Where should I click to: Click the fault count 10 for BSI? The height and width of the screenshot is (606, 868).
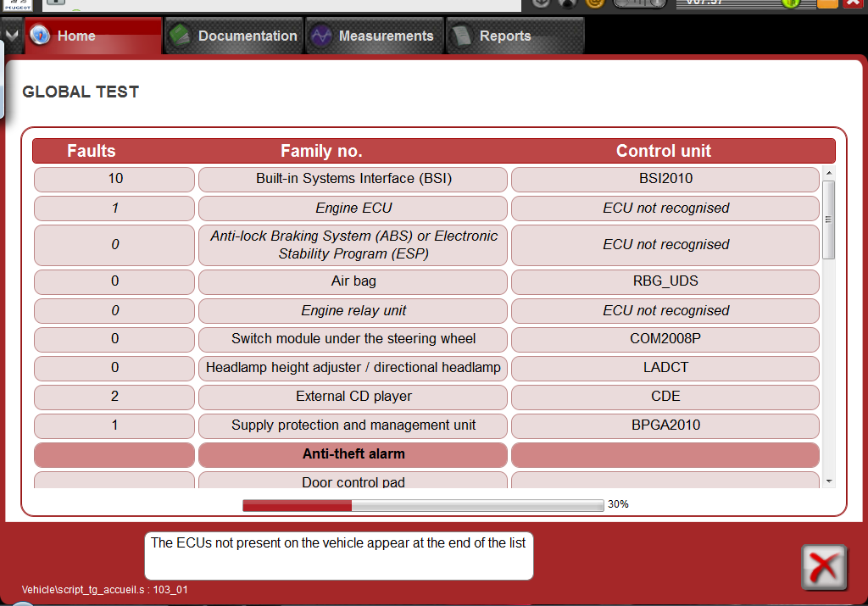point(114,179)
